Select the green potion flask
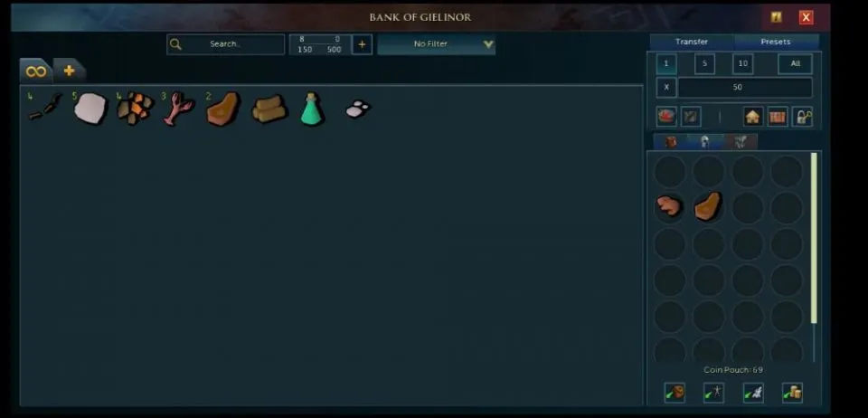The image size is (868, 418). [x=312, y=109]
